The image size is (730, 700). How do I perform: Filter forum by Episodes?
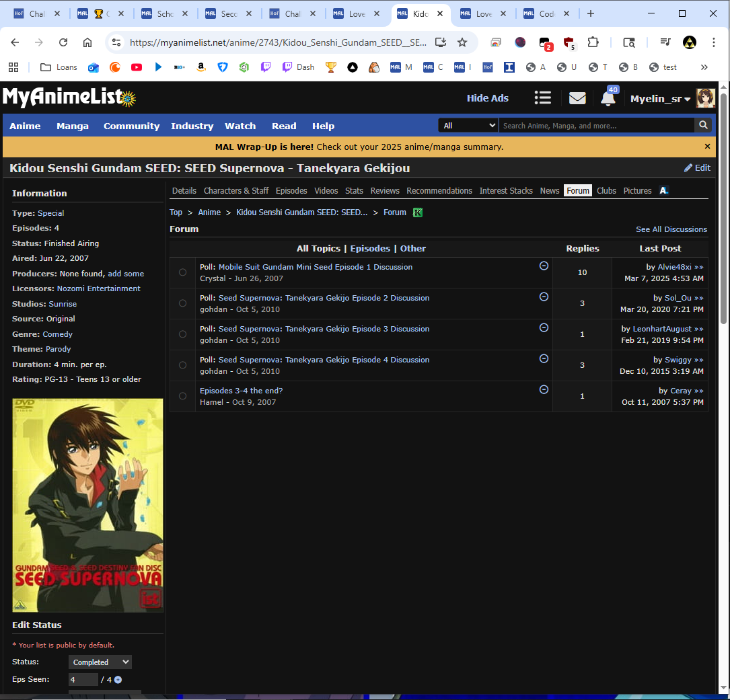[370, 249]
